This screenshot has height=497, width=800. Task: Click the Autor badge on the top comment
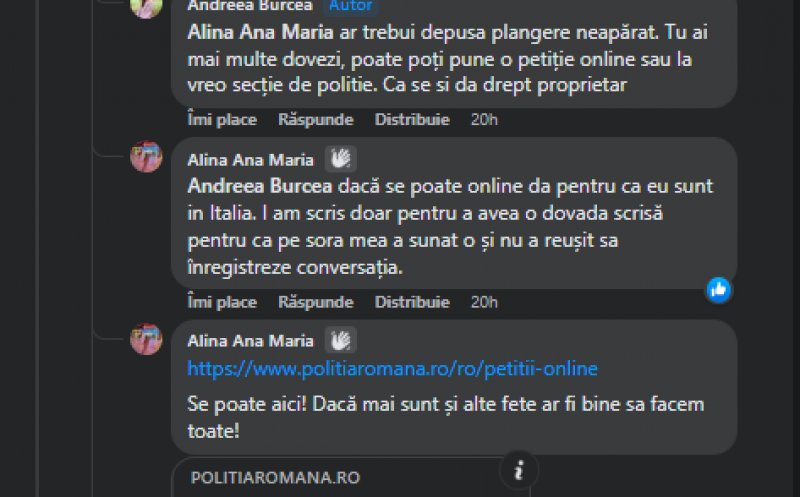click(350, 5)
